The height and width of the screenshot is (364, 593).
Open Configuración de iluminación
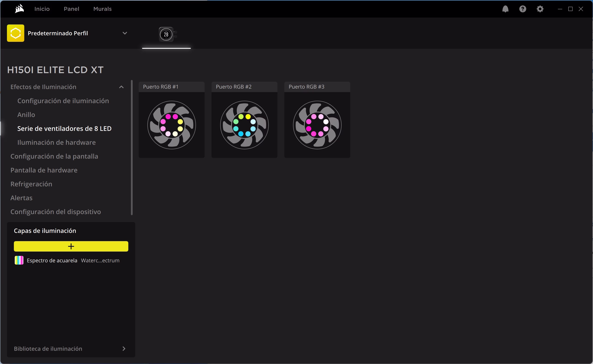[63, 101]
